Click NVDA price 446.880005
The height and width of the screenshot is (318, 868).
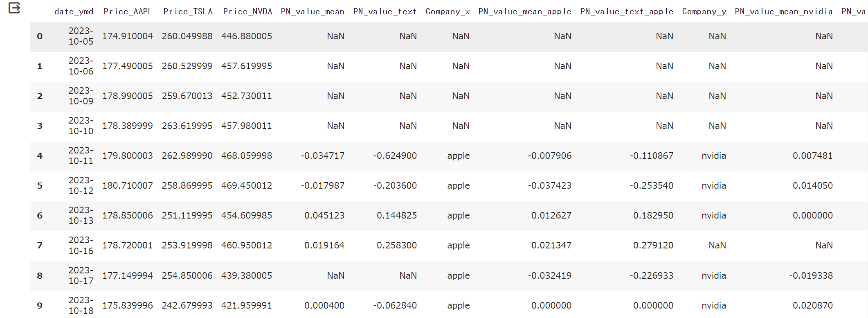tap(247, 36)
